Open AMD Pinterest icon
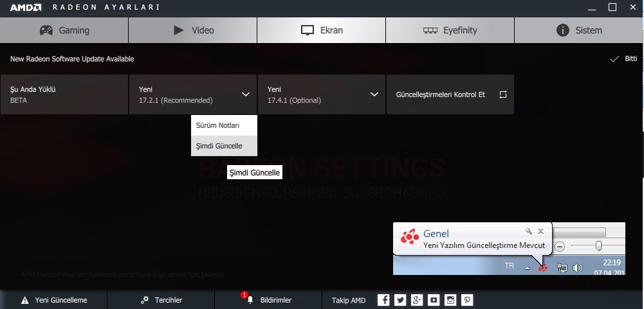644x309 pixels. [467, 300]
